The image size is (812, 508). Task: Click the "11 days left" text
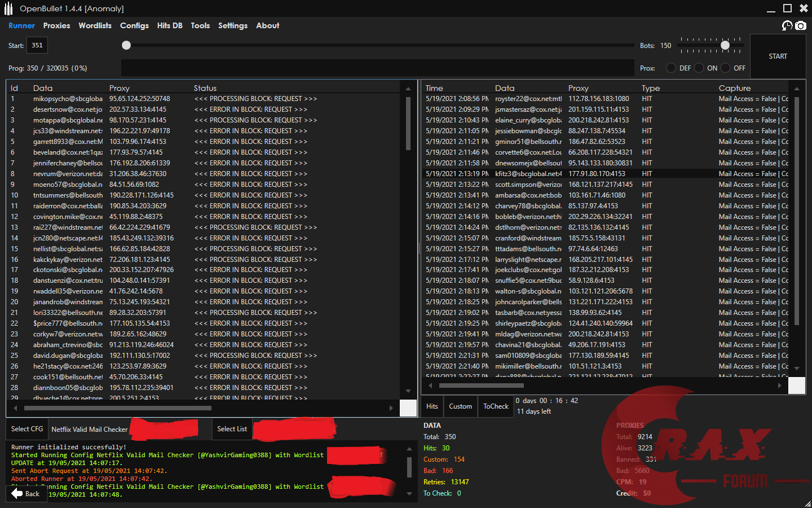[534, 411]
